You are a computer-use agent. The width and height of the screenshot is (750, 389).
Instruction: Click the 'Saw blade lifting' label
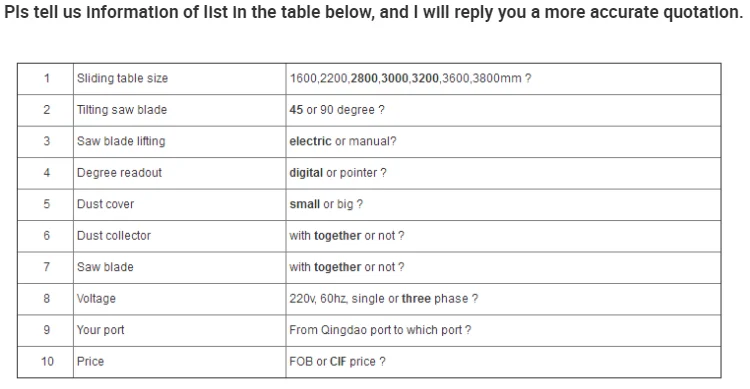click(x=121, y=142)
